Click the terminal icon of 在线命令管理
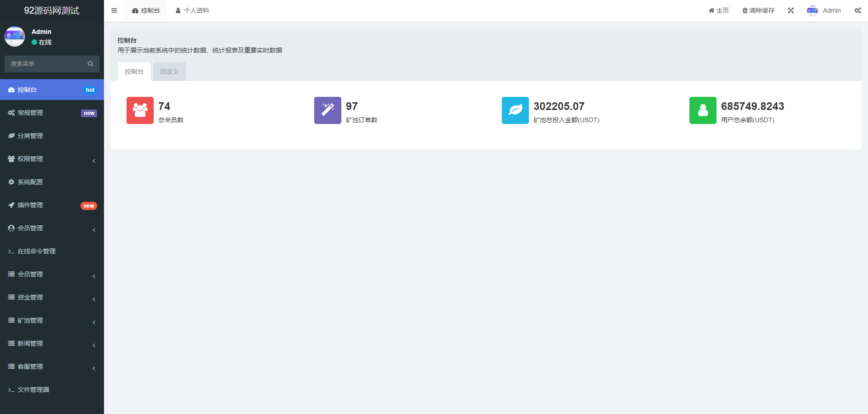868x414 pixels. pyautogui.click(x=11, y=251)
